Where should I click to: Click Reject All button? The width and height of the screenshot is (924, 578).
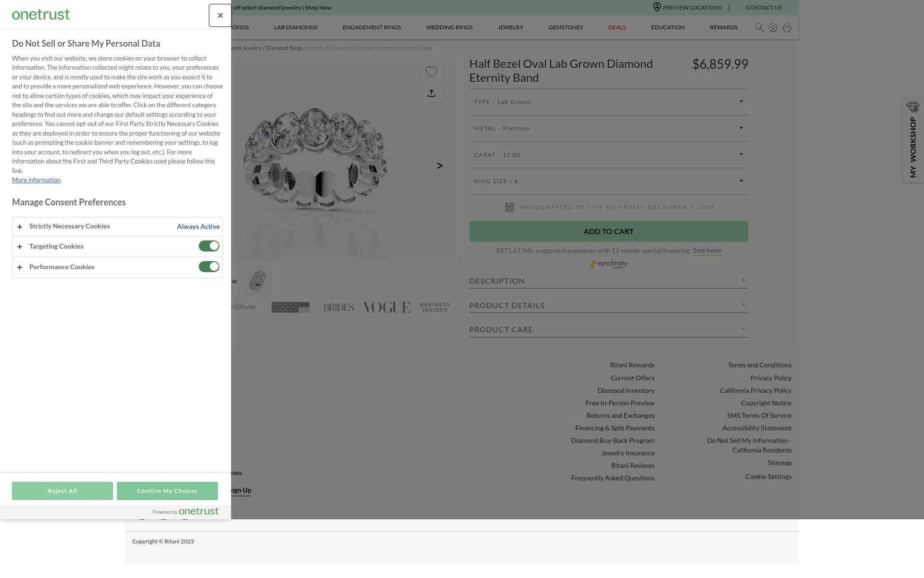click(63, 491)
